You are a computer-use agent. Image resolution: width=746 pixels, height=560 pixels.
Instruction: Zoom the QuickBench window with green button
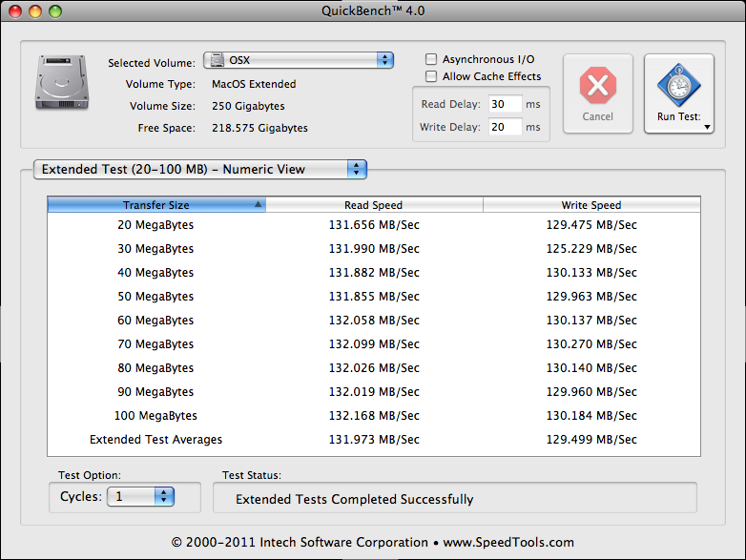pos(55,10)
